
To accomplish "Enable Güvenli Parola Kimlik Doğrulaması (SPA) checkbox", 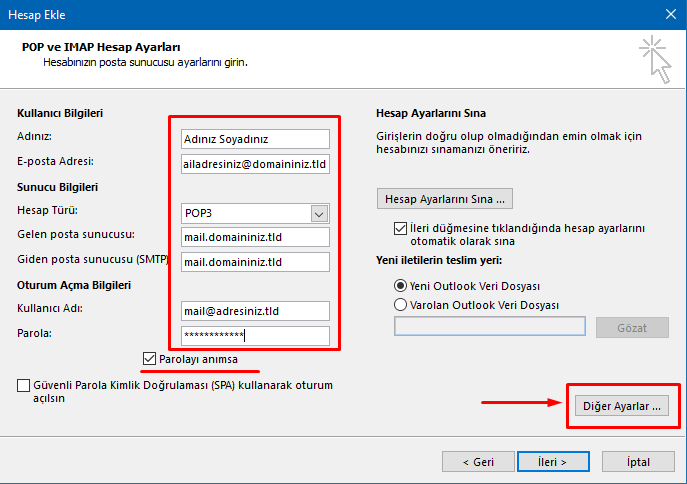I will 23,385.
